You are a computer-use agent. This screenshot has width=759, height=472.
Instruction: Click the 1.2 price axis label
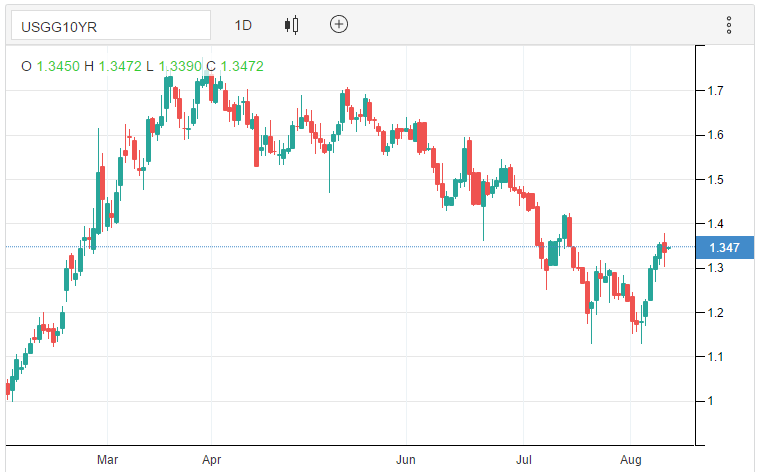pyautogui.click(x=716, y=313)
